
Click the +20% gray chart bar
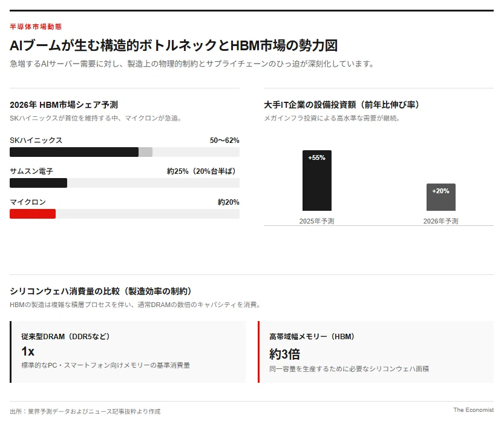tap(441, 197)
